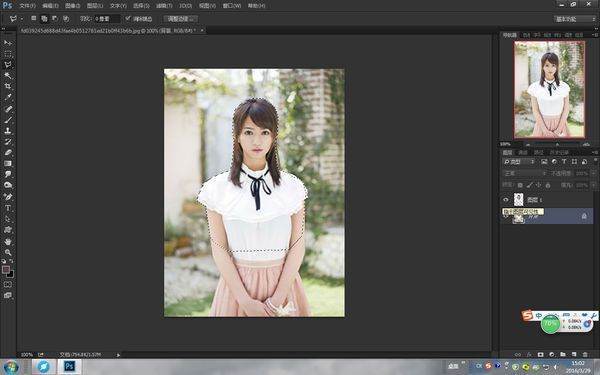
Task: Toggle the anti-alias checkbox
Action: click(x=128, y=18)
